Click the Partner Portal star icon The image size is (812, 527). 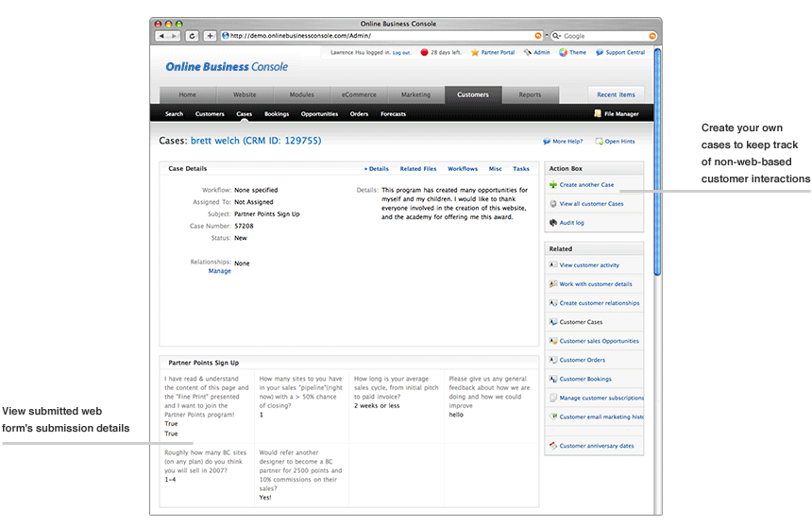pyautogui.click(x=475, y=53)
